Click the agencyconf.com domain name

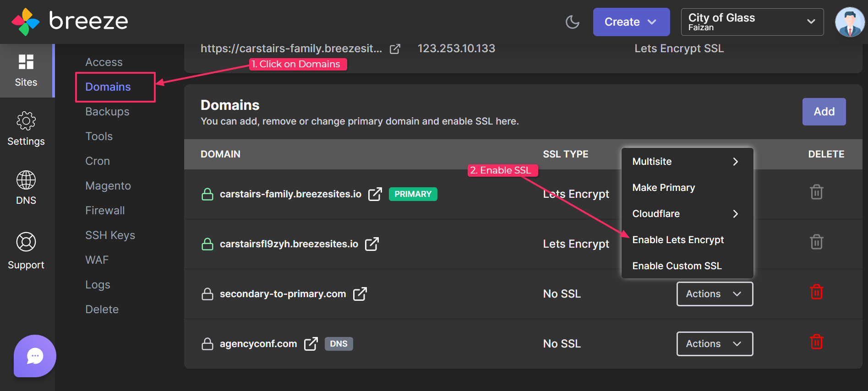258,344
